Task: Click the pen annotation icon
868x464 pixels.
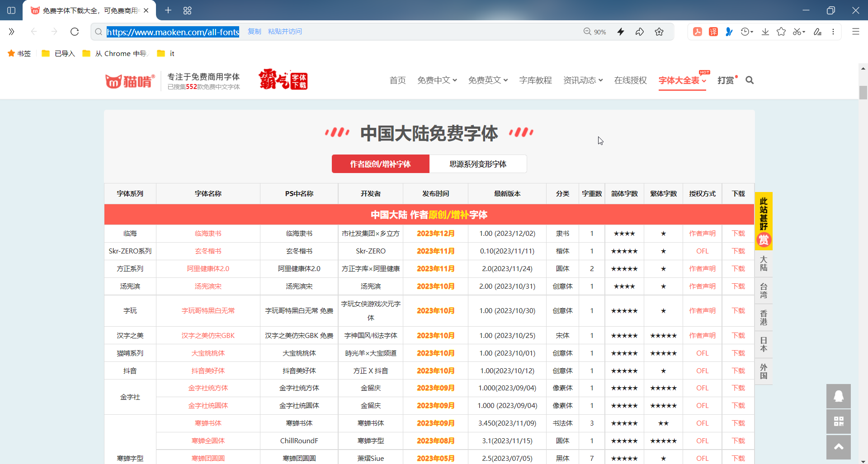Action: point(817,32)
